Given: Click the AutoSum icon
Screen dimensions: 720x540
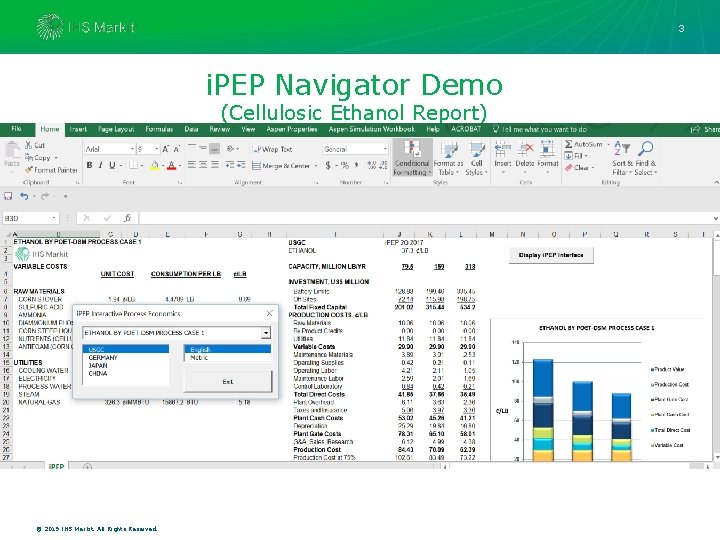Looking at the screenshot, I should pyautogui.click(x=568, y=144).
